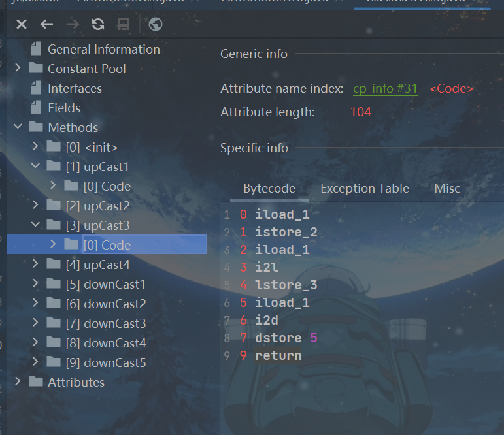The image size is (504, 435).
Task: Click the forward arrow navigation icon
Action: coord(73,25)
